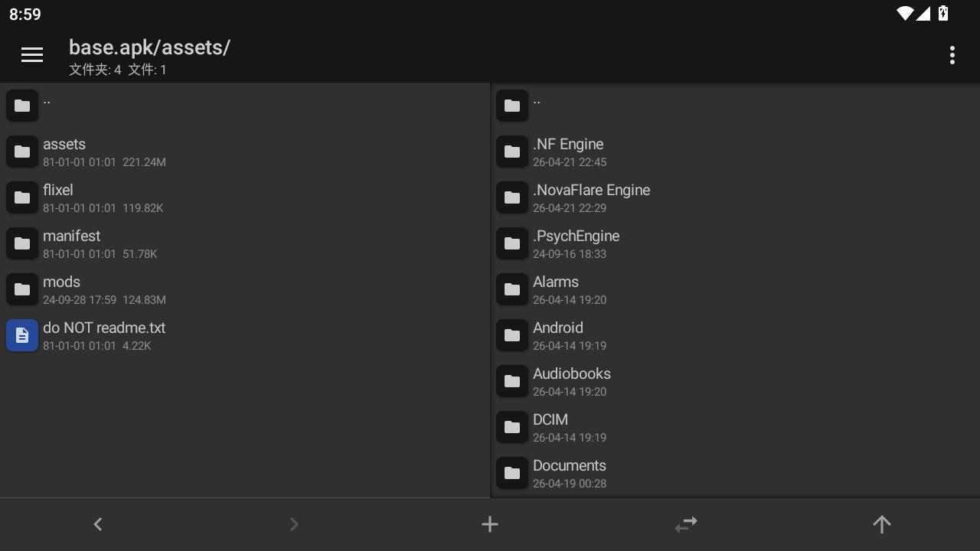The width and height of the screenshot is (980, 551).
Task: Open the flixel folder
Action: [58, 197]
